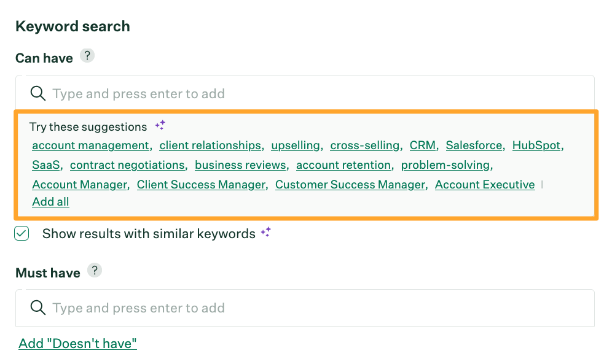Pick the SaaS suggestion
Viewport: 612px width, 364px height.
click(x=46, y=165)
